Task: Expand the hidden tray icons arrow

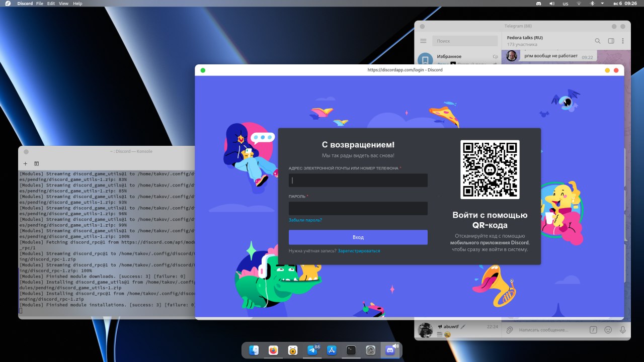Action: click(603, 4)
